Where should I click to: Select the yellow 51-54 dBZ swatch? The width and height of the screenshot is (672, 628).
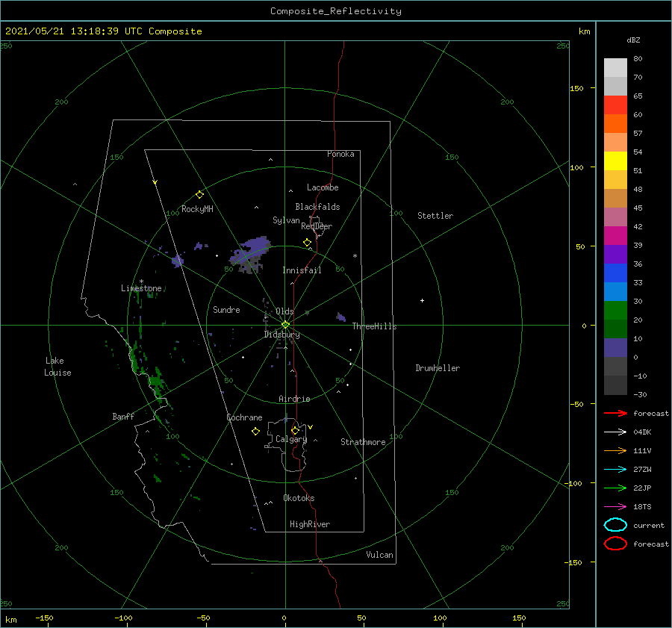615,161
